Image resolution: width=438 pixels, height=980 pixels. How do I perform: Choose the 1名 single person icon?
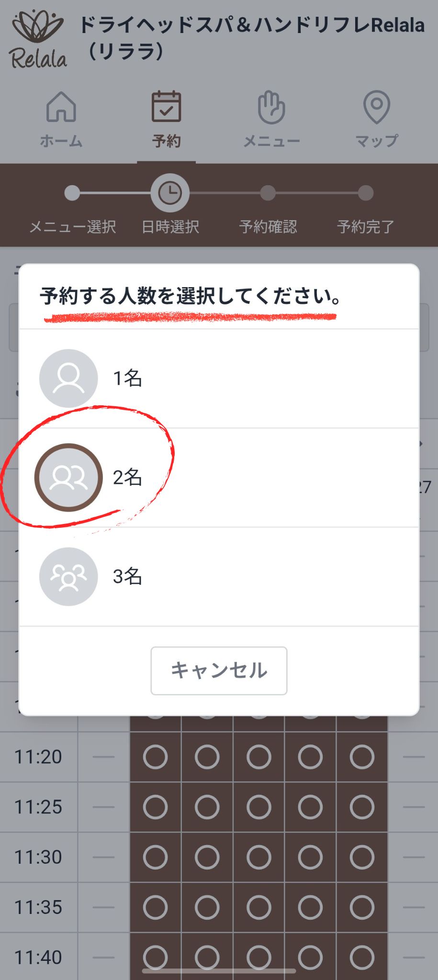68,379
